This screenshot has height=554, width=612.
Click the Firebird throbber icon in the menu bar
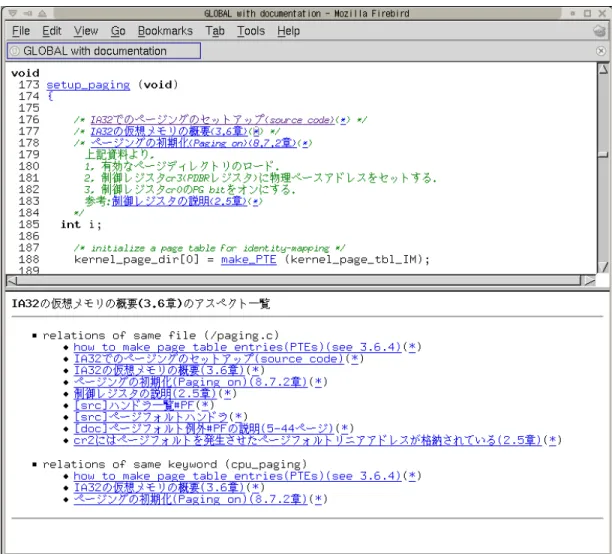[599, 31]
